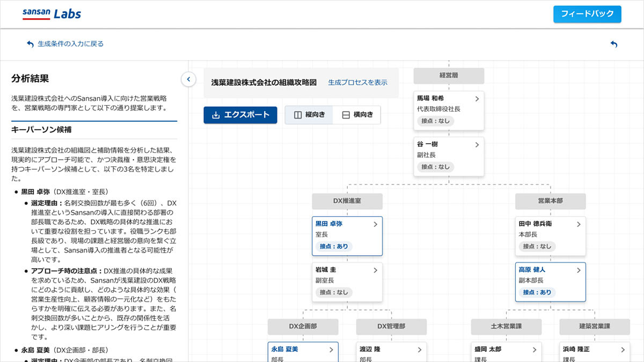Viewport: 644px width, 362px height.
Task: Expand details for 田中 徳兵衛 via chevron
Action: coord(579,224)
